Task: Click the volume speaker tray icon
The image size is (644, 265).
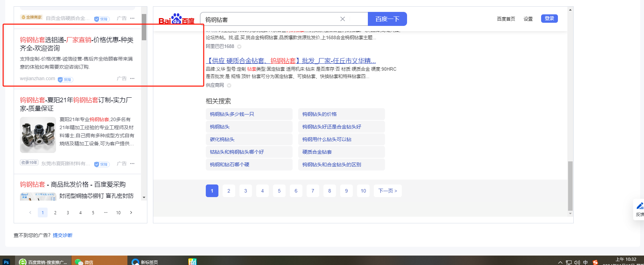Action: (x=577, y=262)
